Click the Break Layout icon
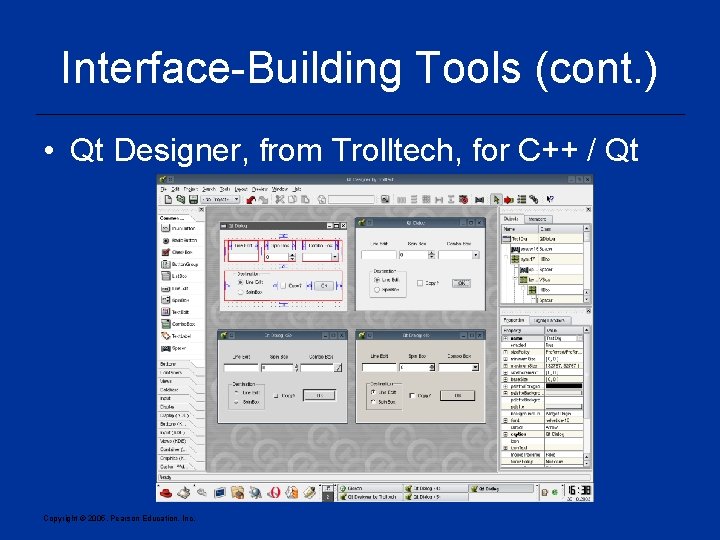 [x=464, y=199]
